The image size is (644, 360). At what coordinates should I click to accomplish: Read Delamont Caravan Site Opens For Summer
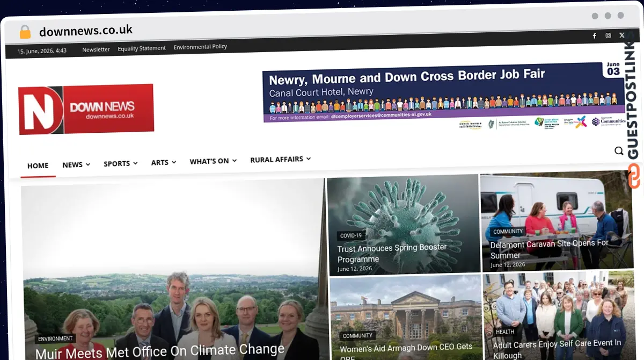(549, 249)
